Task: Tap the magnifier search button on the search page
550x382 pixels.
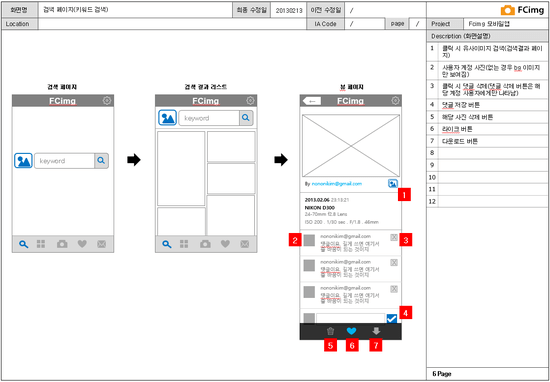Action: [x=101, y=161]
